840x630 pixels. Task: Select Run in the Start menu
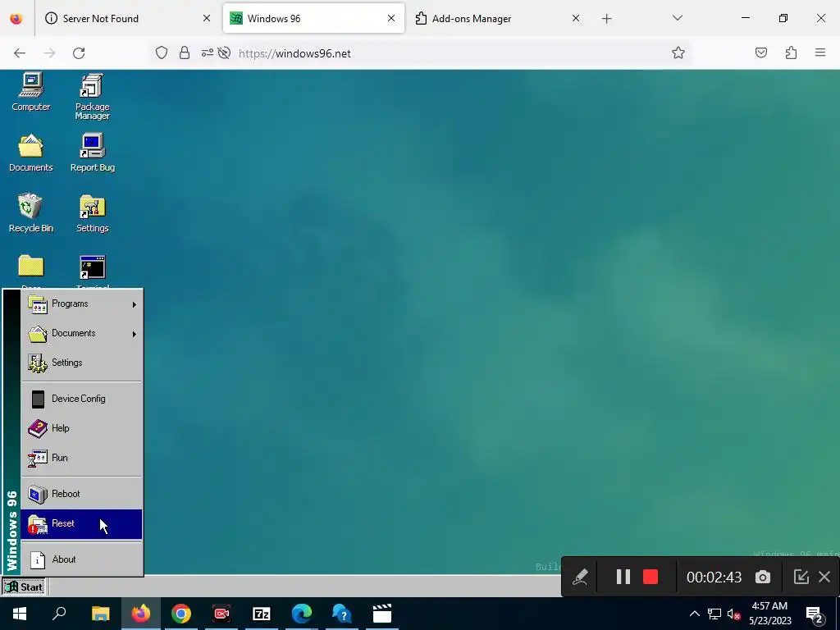[x=81, y=458]
